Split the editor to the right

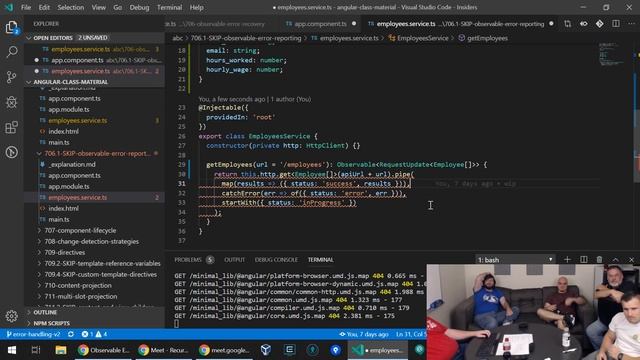(x=616, y=24)
